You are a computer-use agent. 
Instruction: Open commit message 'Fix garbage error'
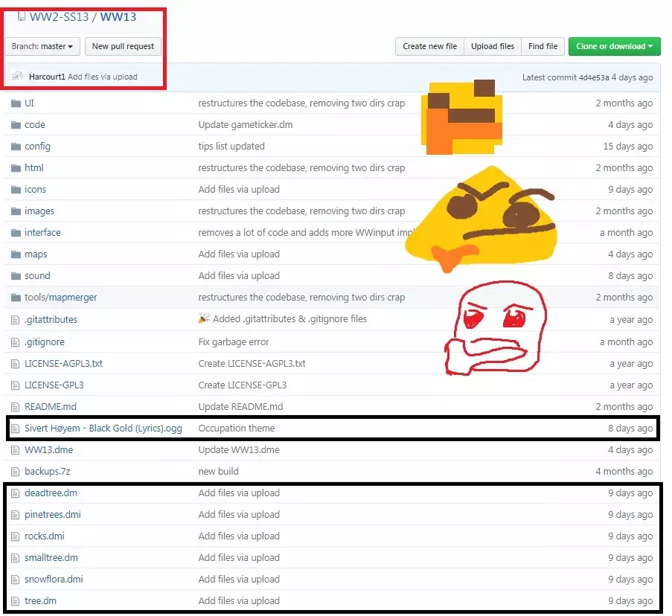234,342
